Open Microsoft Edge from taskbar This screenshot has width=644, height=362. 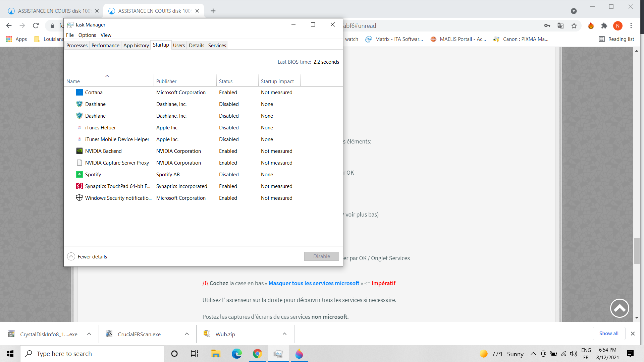pyautogui.click(x=236, y=354)
